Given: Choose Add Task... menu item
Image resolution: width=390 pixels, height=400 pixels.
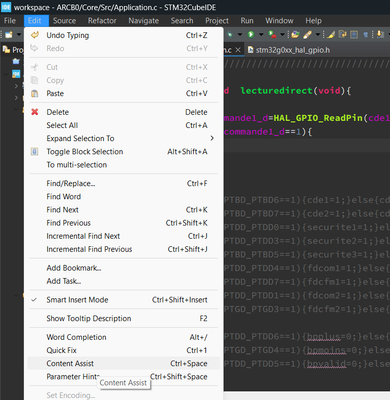Looking at the screenshot, I should click(124, 281).
